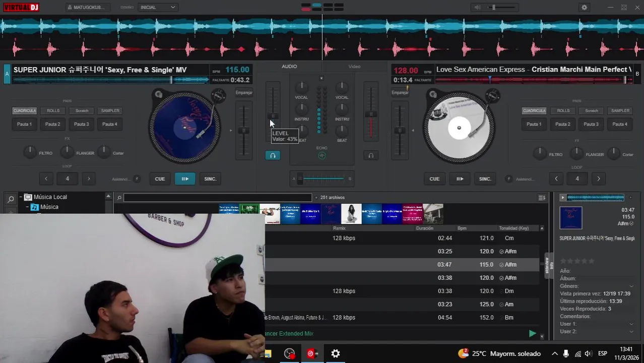Switch to the AUDIO mixer tab
644x363 pixels.
(x=289, y=67)
